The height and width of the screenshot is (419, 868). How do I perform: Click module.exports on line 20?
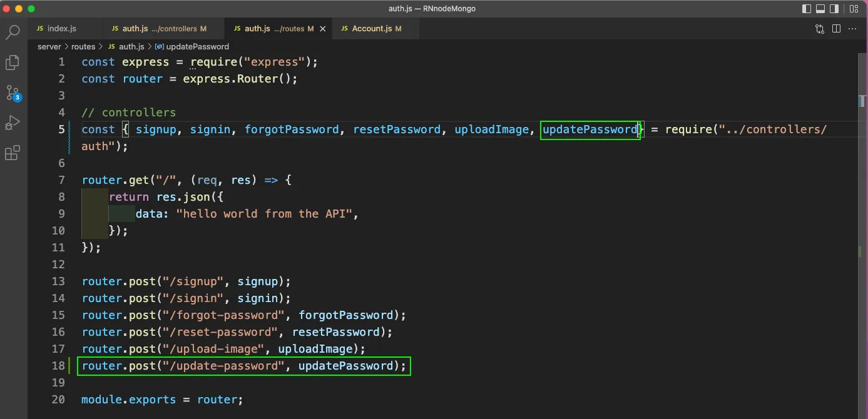click(129, 400)
